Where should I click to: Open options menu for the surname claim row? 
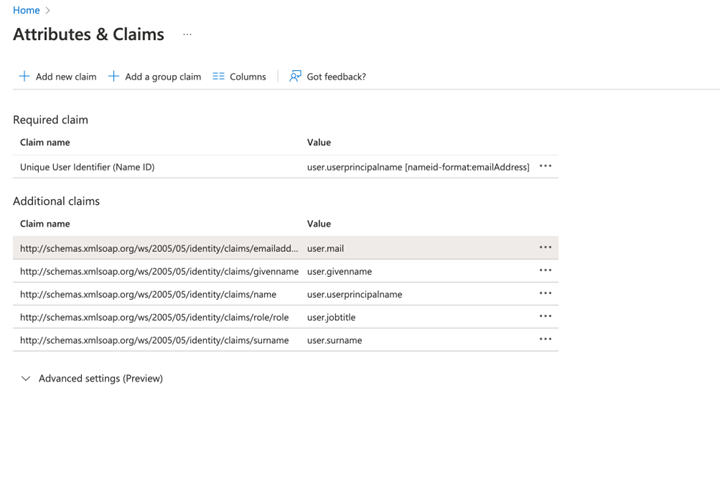545,340
